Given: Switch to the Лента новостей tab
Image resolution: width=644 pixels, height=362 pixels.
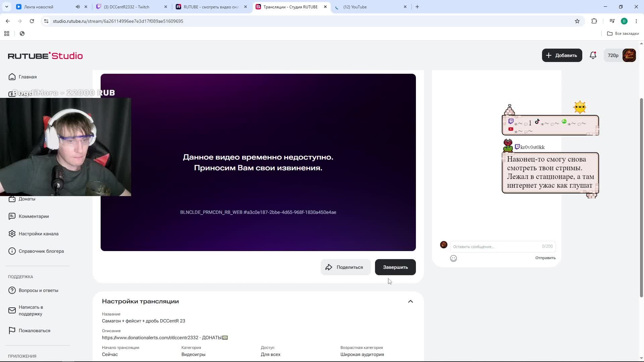Looking at the screenshot, I should point(39,7).
